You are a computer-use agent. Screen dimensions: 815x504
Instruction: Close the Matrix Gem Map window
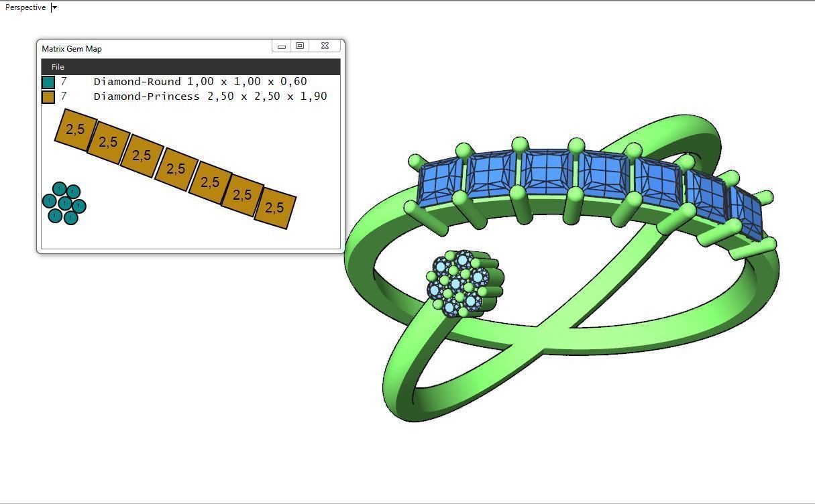(x=325, y=46)
